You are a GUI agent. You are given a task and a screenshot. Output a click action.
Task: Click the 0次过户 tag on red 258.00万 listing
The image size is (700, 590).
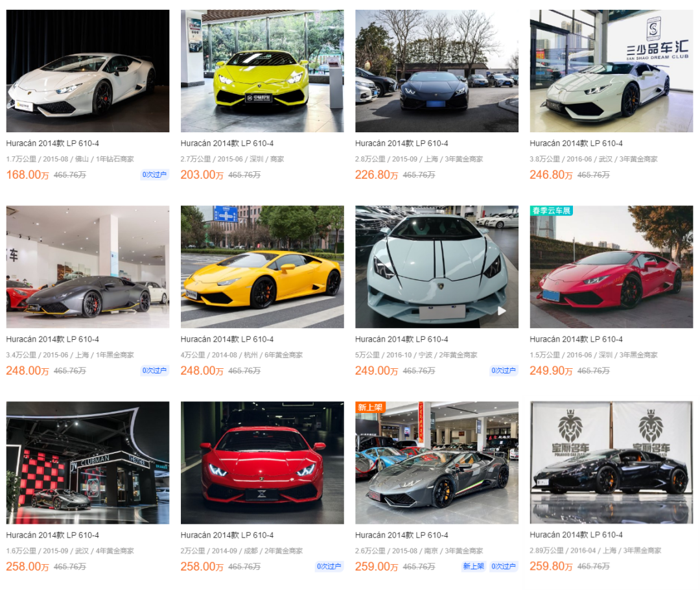(329, 566)
